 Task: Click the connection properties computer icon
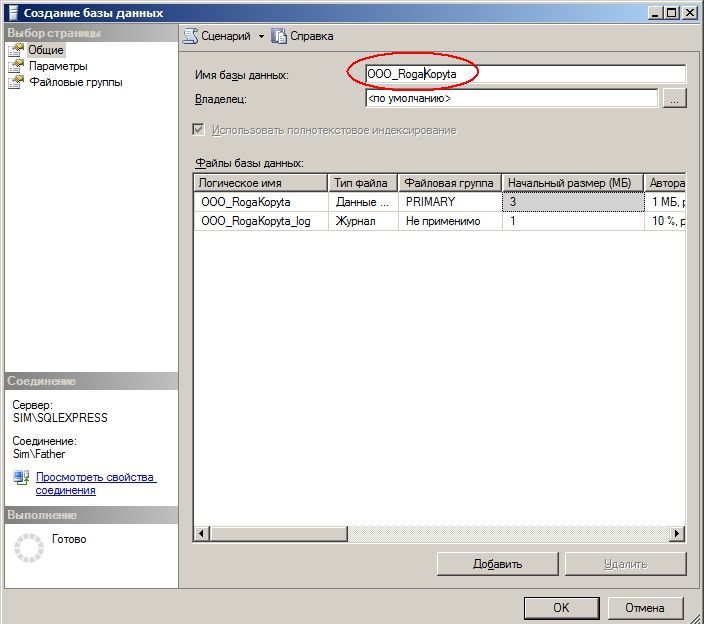coord(21,478)
